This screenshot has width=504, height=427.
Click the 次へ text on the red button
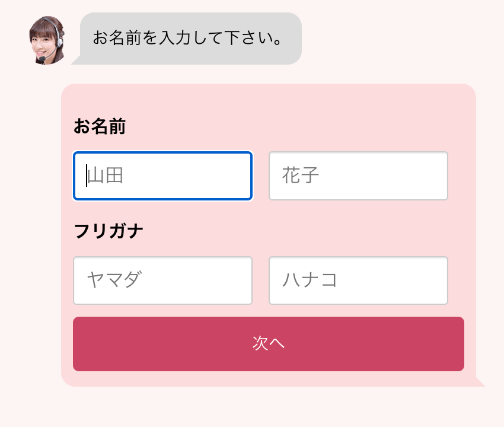269,344
